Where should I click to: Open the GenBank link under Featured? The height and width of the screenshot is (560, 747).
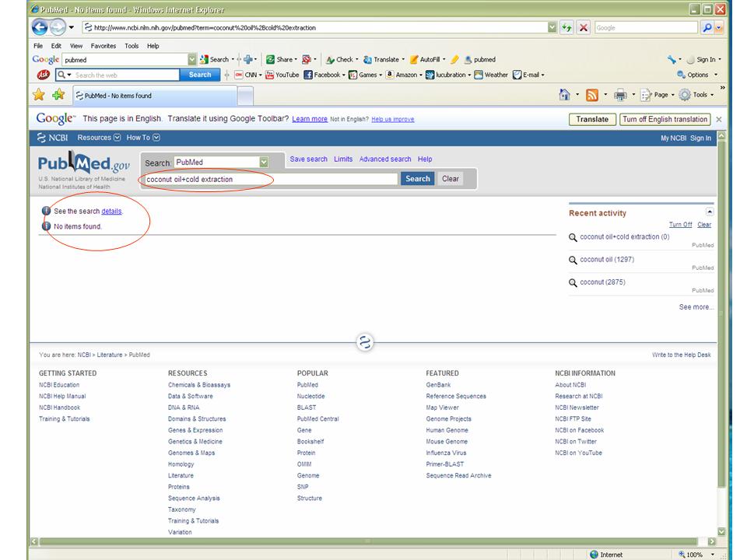coord(438,385)
